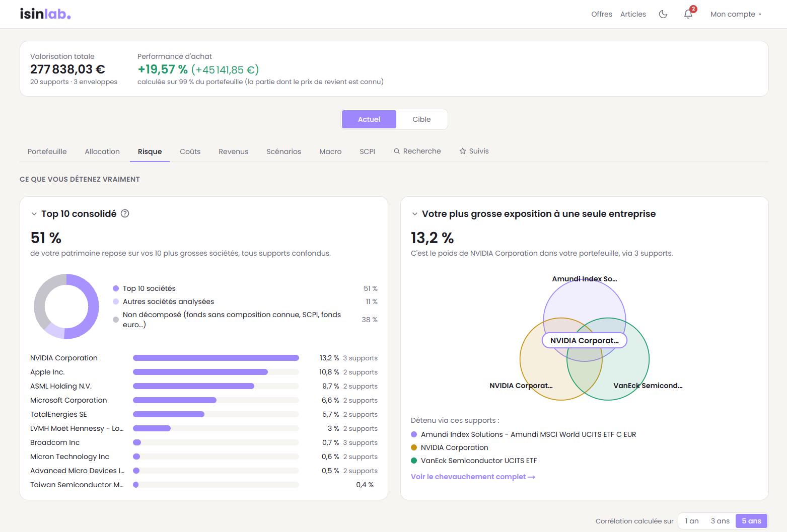Switch to the Macro tab

pyautogui.click(x=330, y=151)
